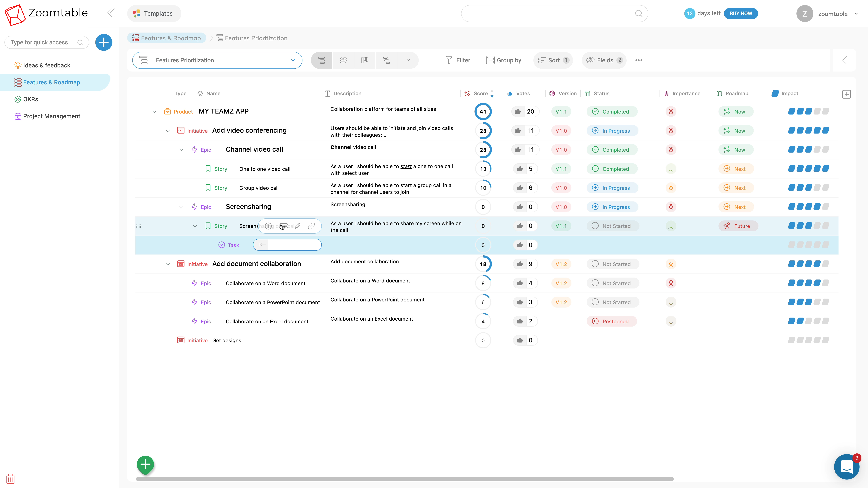Click the BUY NOW button

pyautogui.click(x=741, y=14)
